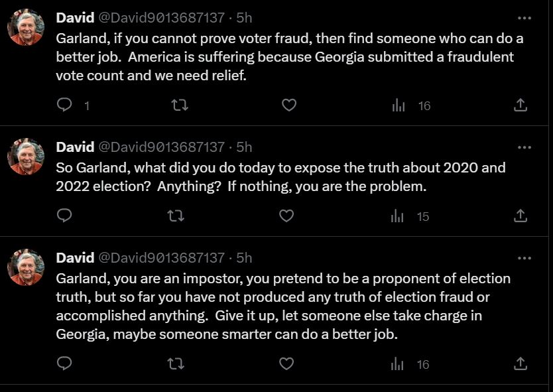Click David's avatar on the second tweet
553x392 pixels.
26,157
